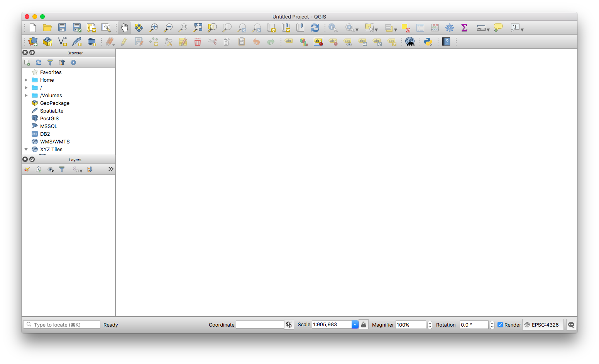The width and height of the screenshot is (599, 364).
Task: Show Statistical Summary panel
Action: pos(464,27)
